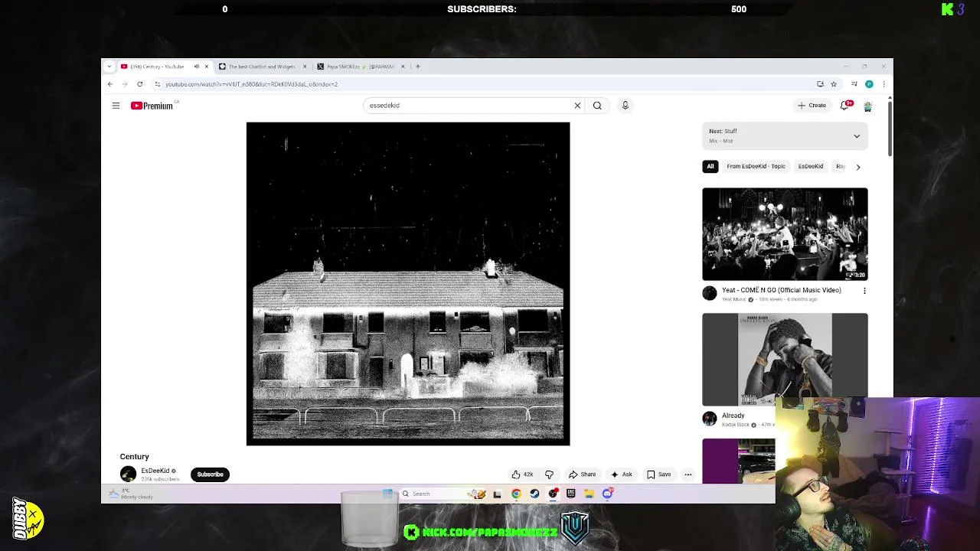
Task: Open the Windows Start menu
Action: click(387, 494)
